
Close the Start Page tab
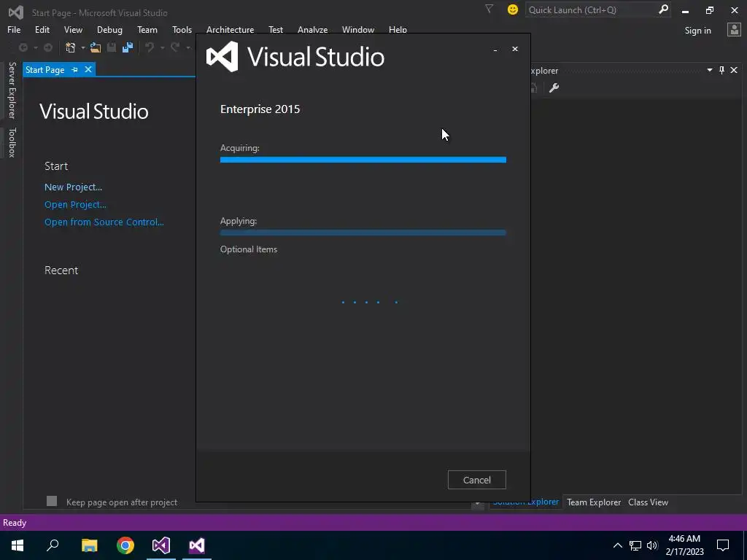[88, 69]
